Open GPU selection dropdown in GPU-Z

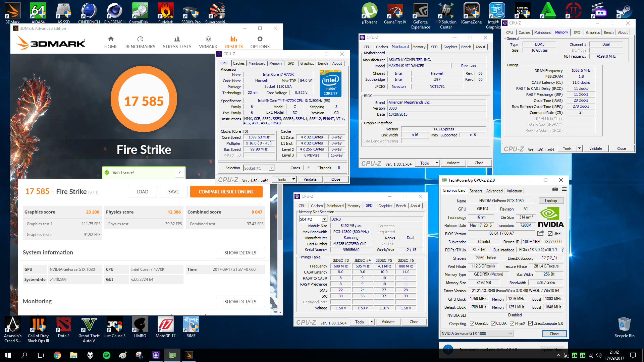tap(477, 334)
